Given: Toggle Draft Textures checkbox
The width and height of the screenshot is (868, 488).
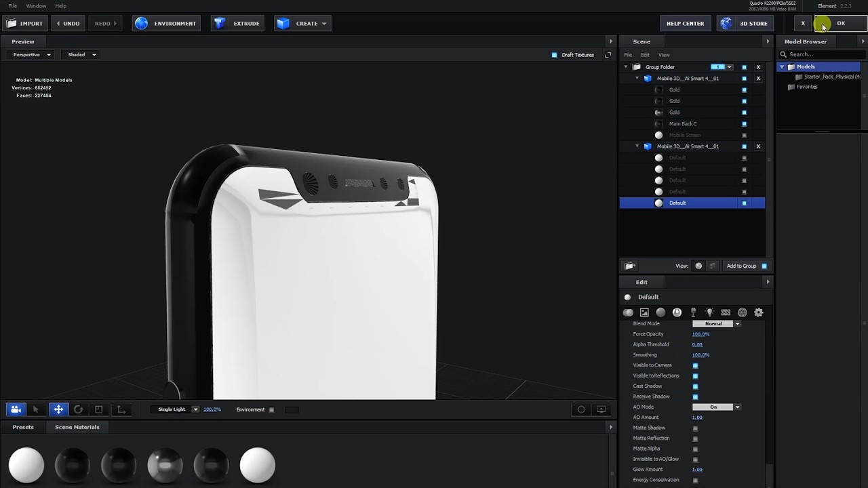Looking at the screenshot, I should 555,55.
